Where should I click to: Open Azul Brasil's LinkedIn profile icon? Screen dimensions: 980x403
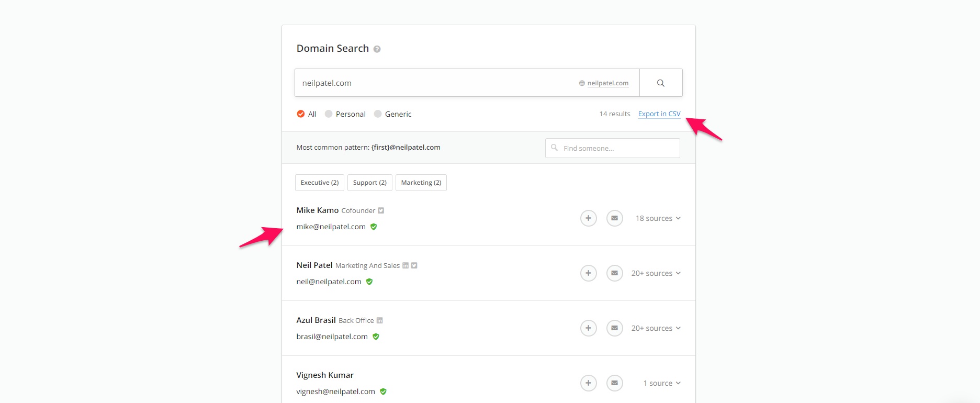[x=380, y=321]
